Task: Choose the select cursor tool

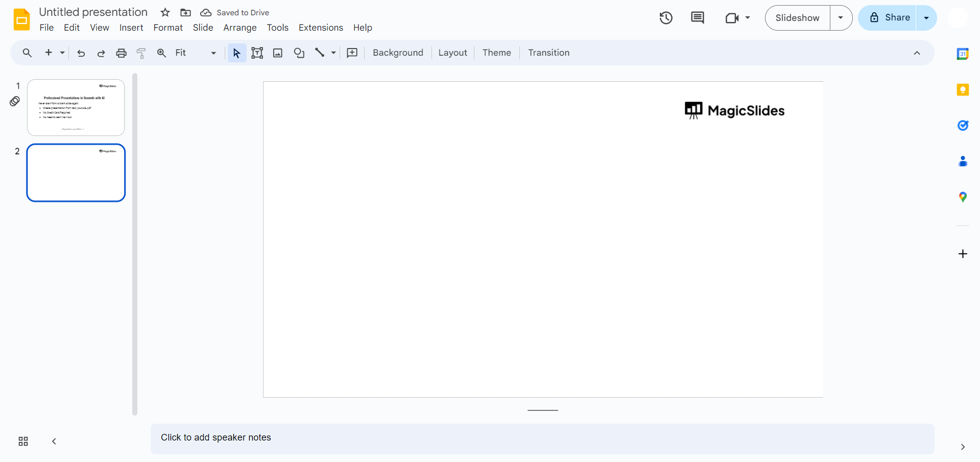Action: coord(236,53)
